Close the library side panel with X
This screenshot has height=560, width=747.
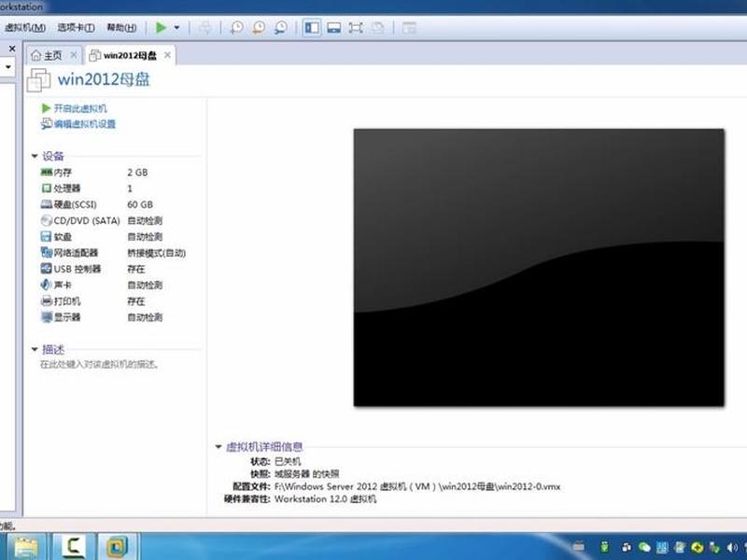coord(12,49)
